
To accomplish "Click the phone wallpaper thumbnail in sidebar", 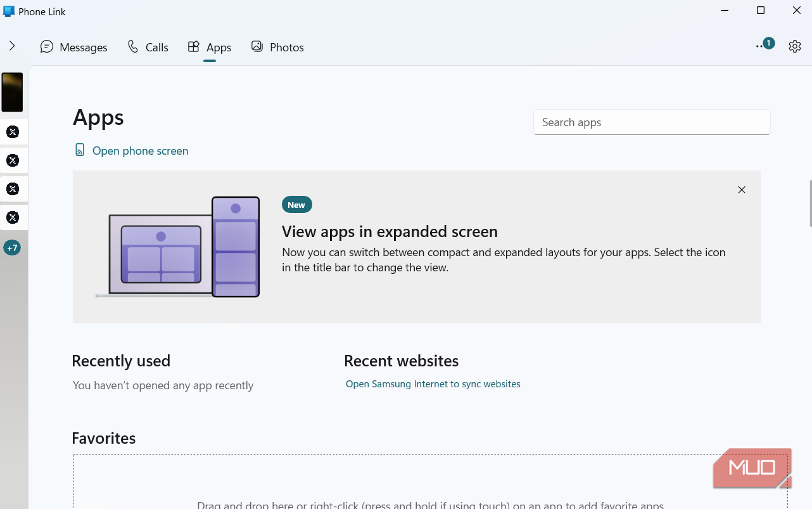I will click(12, 93).
